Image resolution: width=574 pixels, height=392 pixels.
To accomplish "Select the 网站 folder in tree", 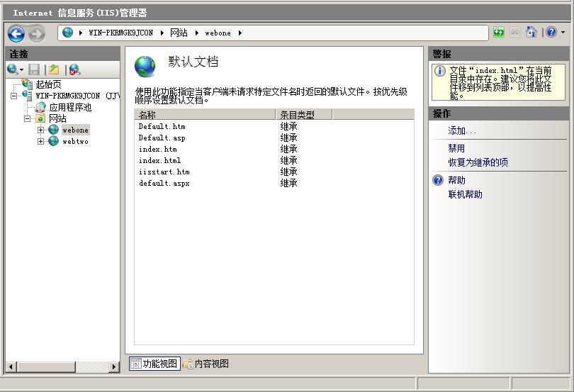I will [x=57, y=118].
